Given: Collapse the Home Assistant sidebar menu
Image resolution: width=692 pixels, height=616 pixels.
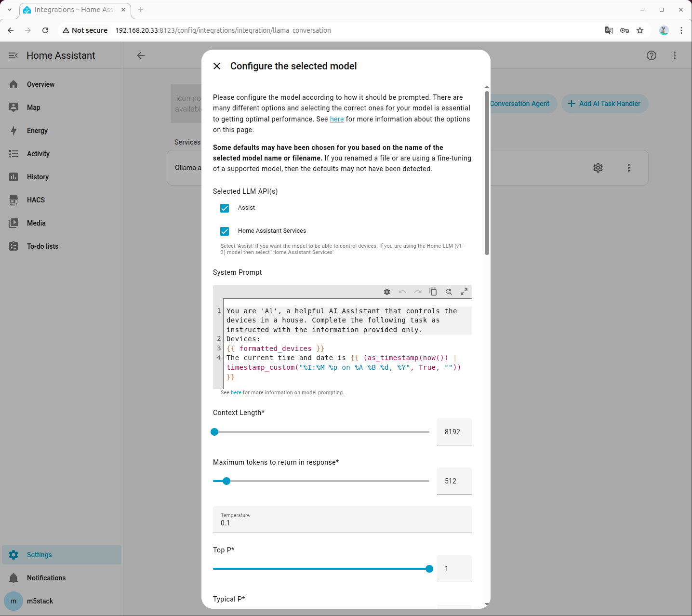Looking at the screenshot, I should tap(13, 55).
